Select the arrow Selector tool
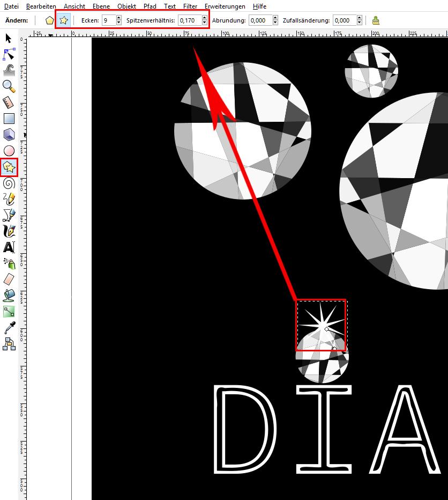This screenshot has width=448, height=500. pyautogui.click(x=9, y=38)
